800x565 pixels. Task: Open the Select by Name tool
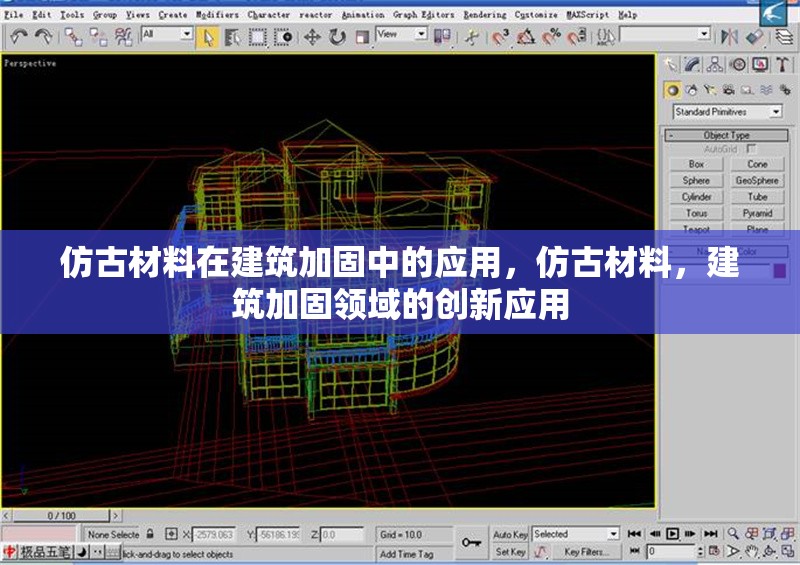233,37
